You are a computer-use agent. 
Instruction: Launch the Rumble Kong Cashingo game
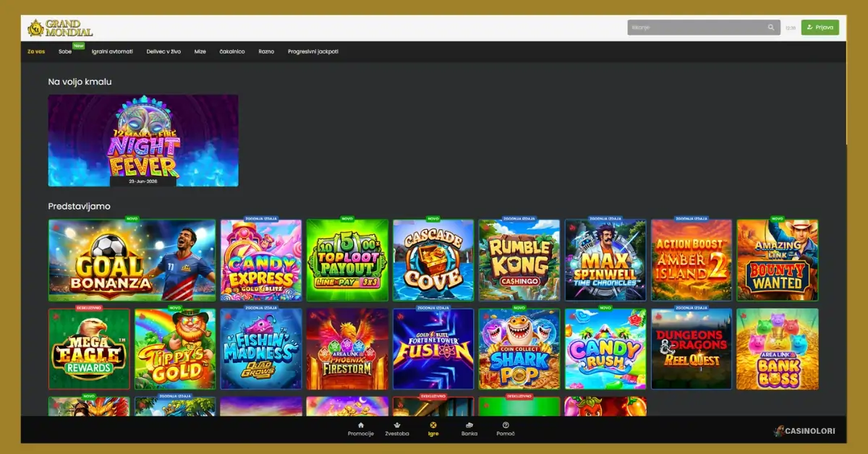[x=519, y=260]
